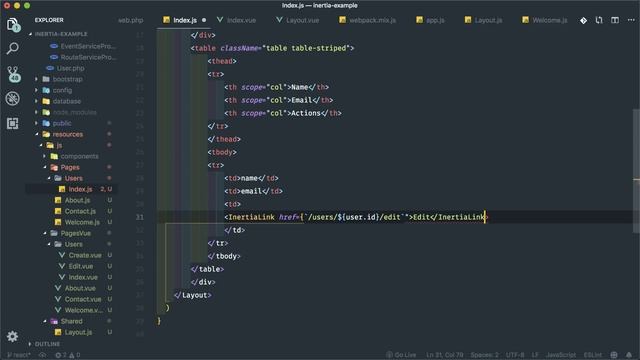Place cursor in the InertiaLink href line

355,217
